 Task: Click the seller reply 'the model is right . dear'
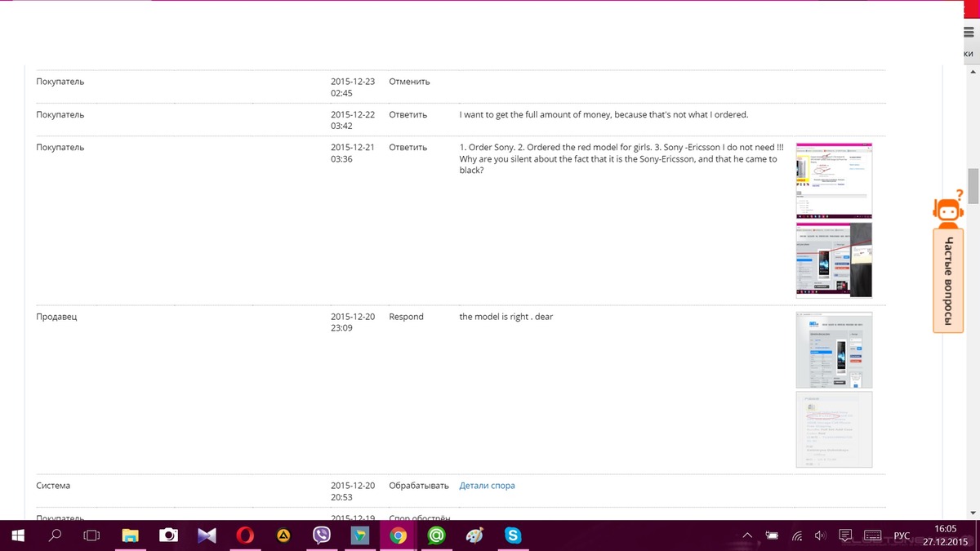(506, 317)
